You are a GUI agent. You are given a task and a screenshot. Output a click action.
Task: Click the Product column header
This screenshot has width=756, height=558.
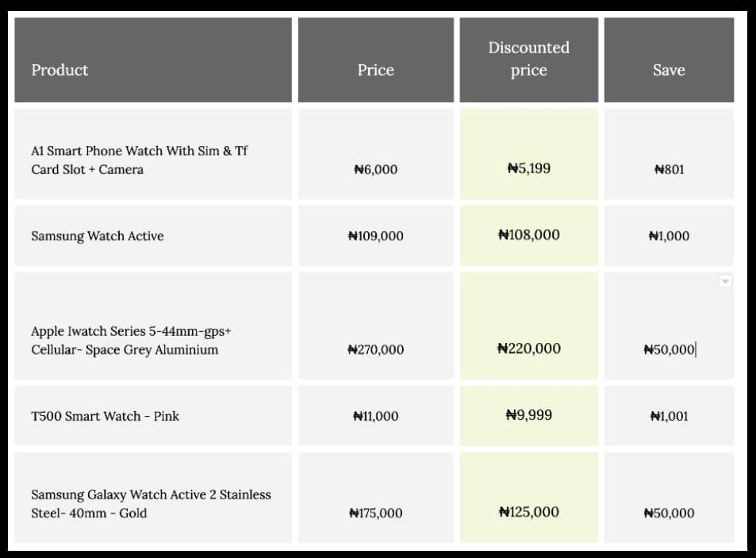pyautogui.click(x=152, y=61)
